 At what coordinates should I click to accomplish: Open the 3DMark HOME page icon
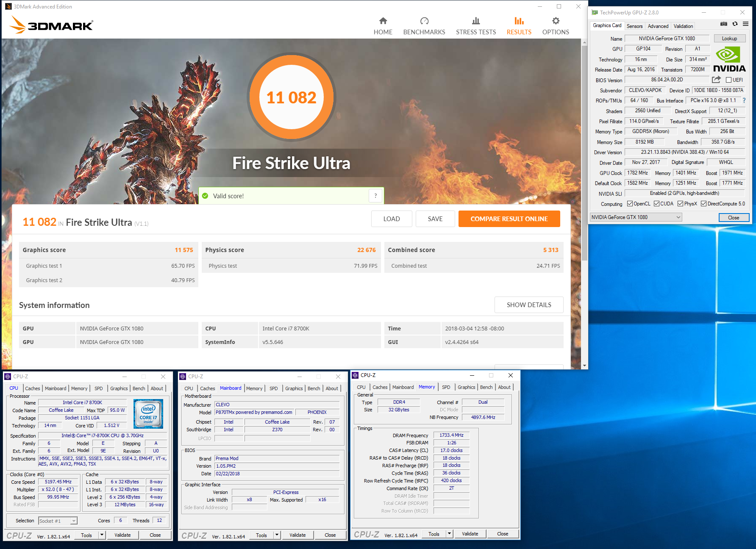point(383,21)
